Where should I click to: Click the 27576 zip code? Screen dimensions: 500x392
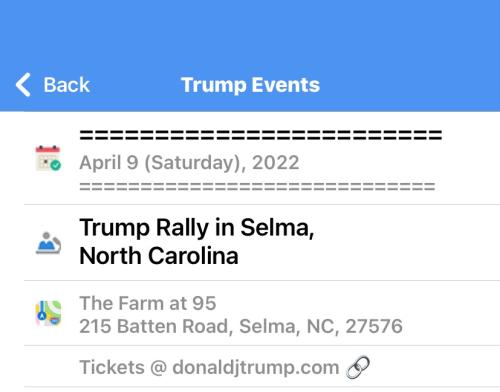(x=374, y=326)
